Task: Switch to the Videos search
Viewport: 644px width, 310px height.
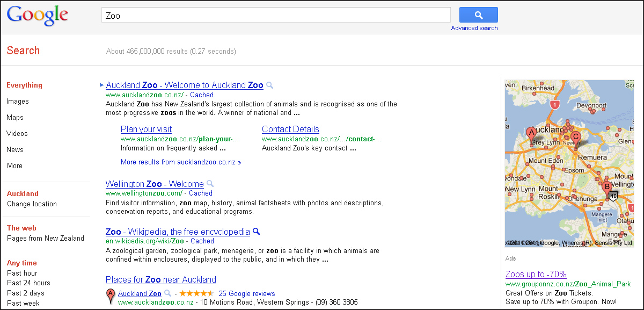Action: pyautogui.click(x=17, y=134)
